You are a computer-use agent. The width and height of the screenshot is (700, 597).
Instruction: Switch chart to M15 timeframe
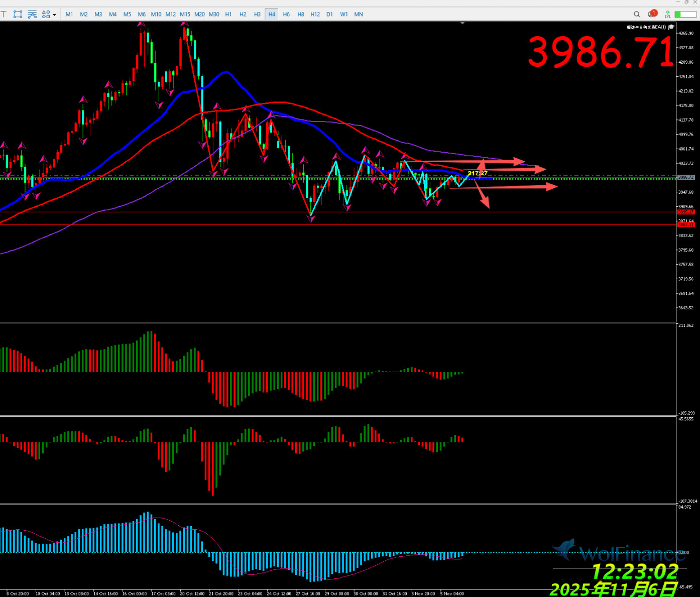click(x=185, y=14)
